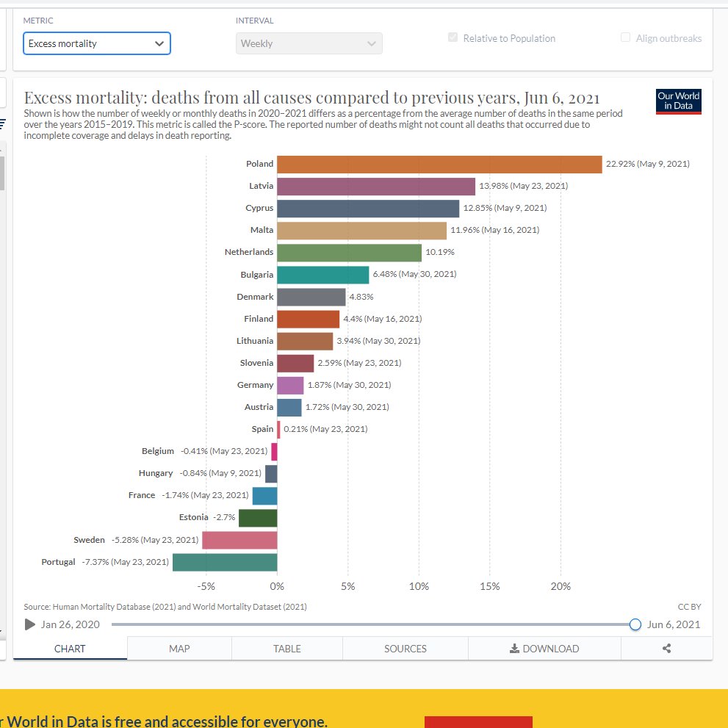Click the Jun 6, 2021 end date label

(x=674, y=624)
